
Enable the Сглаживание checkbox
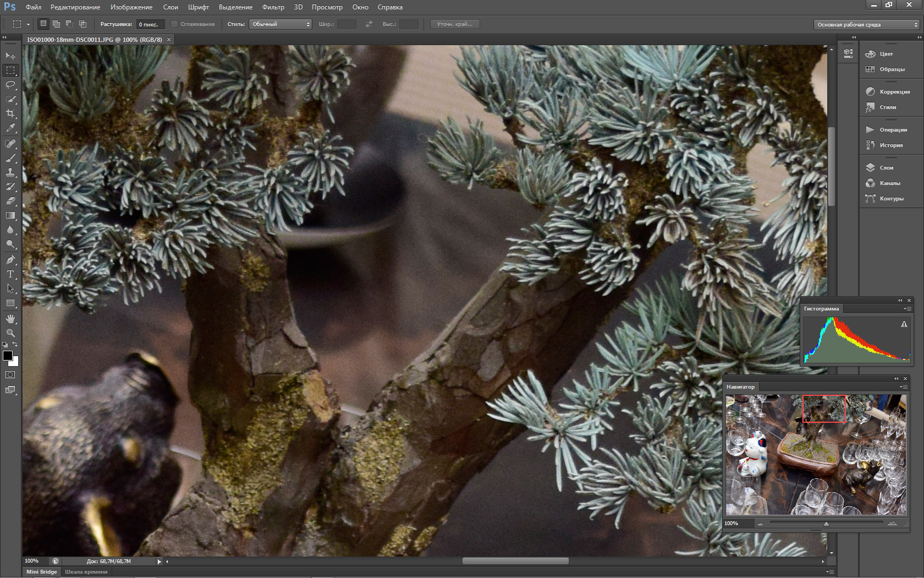174,24
